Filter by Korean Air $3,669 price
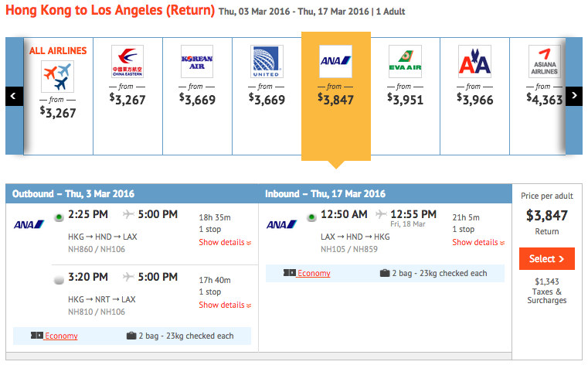588x365 pixels. coord(197,100)
